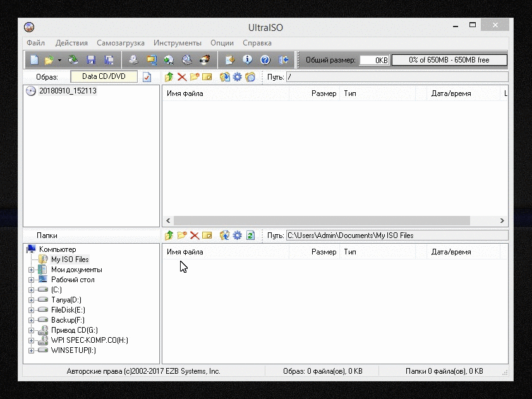Click the Save As icon
This screenshot has width=532, height=399.
[x=109, y=60]
